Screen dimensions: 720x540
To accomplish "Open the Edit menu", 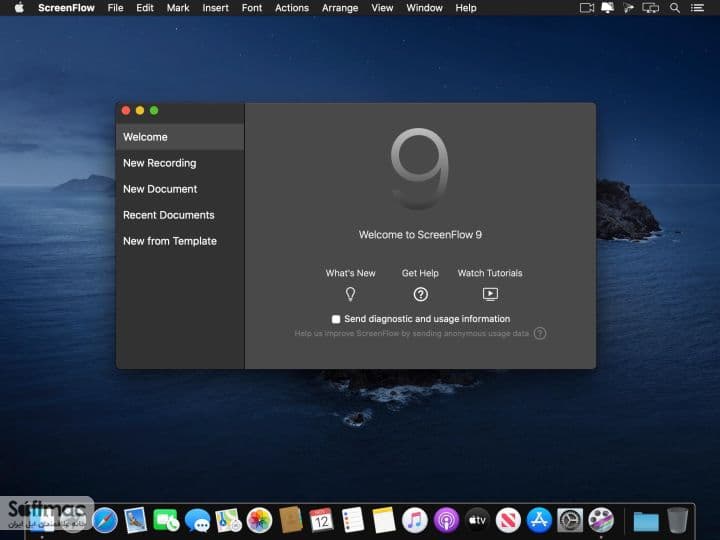I will click(145, 8).
